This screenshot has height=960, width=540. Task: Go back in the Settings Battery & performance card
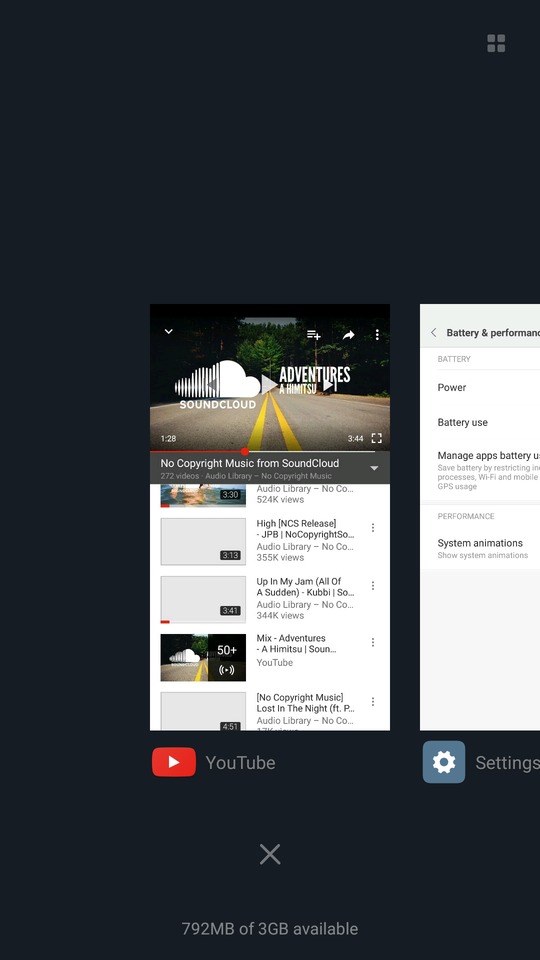pos(433,332)
